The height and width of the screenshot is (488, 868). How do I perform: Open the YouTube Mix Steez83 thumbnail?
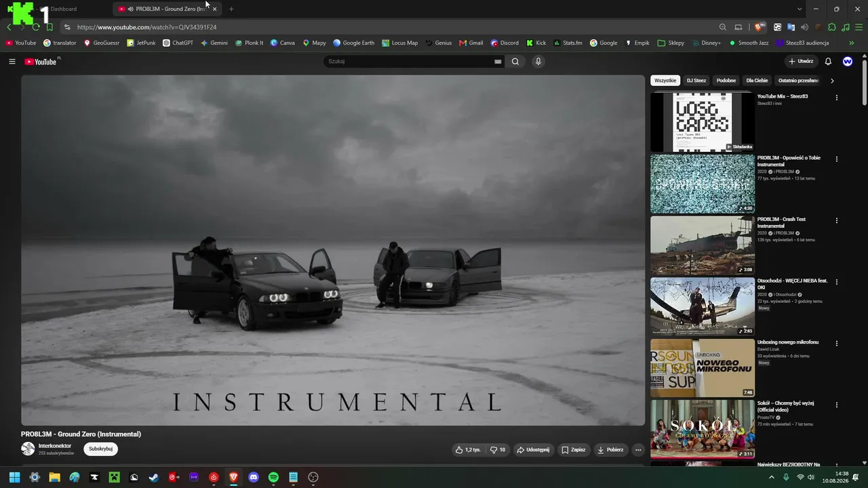click(703, 123)
